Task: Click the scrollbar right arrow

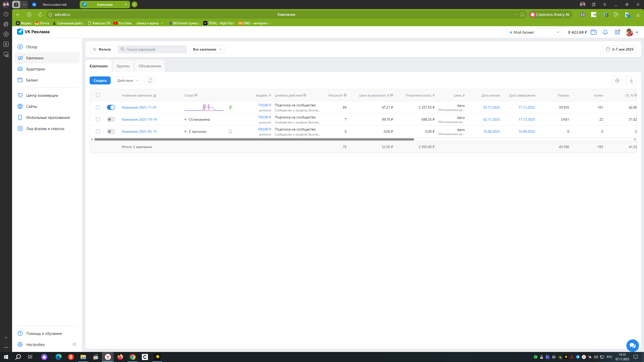Action: click(635, 139)
